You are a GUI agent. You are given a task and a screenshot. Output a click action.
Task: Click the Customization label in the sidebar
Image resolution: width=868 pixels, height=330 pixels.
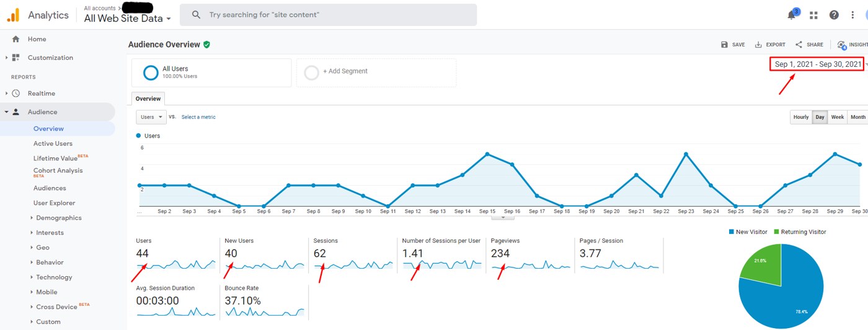click(x=50, y=58)
